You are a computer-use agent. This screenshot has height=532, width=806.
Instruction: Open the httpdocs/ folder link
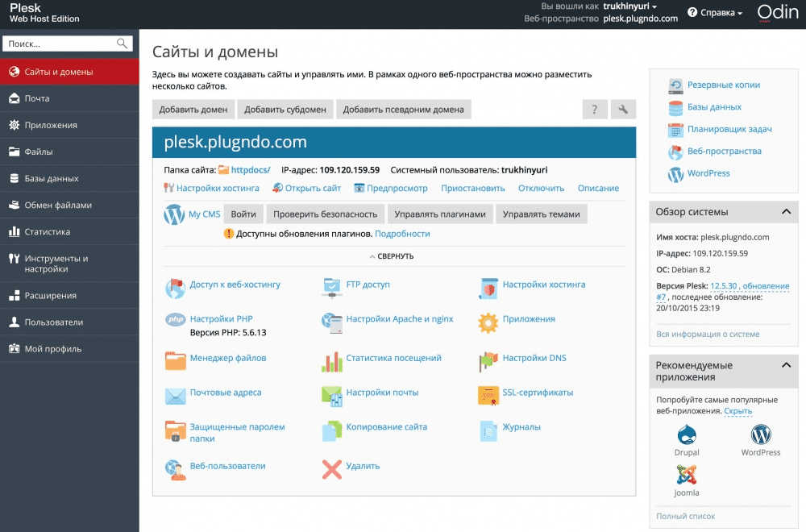click(x=251, y=170)
